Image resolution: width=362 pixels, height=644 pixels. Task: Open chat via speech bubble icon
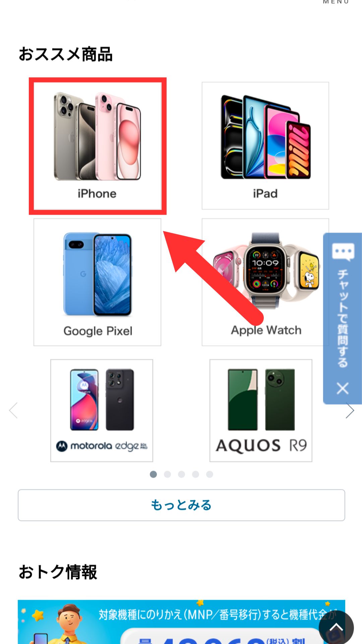(343, 252)
